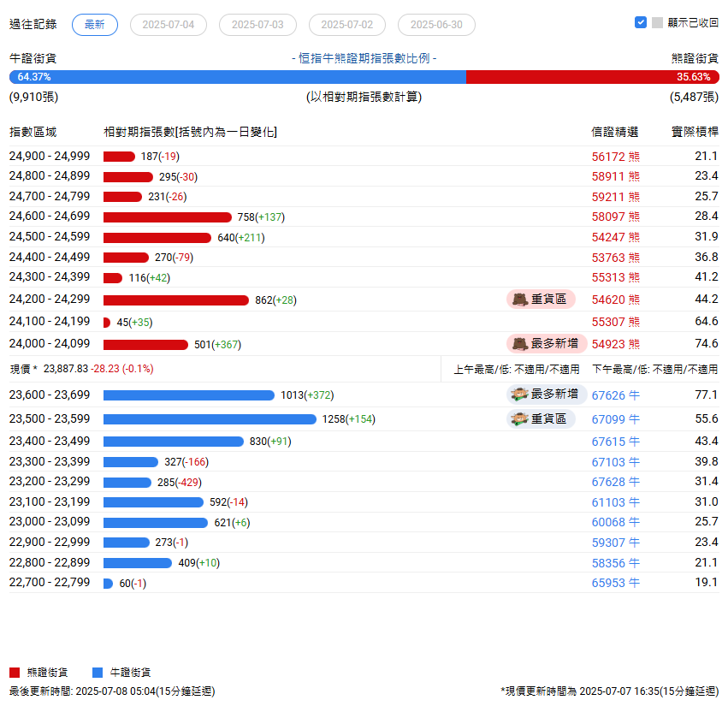This screenshot has width=728, height=706.
Task: Click the blue 牛證街貨 legend square
Action: tap(98, 673)
